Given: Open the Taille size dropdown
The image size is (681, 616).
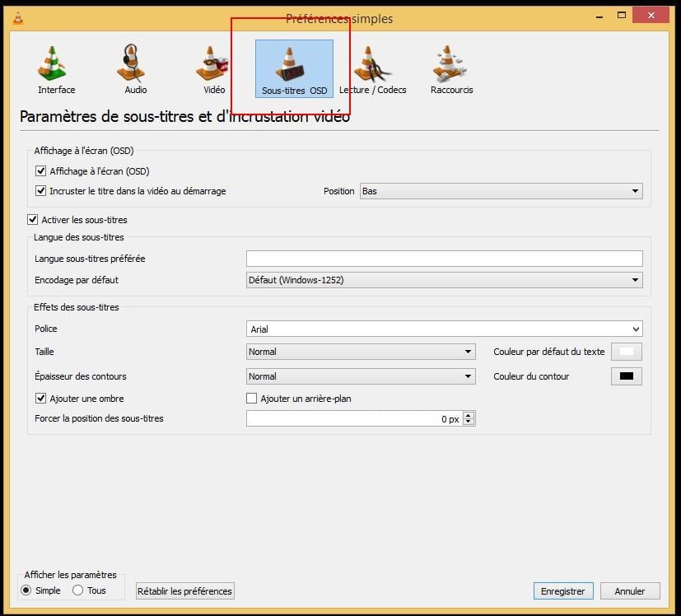Looking at the screenshot, I should tap(361, 352).
